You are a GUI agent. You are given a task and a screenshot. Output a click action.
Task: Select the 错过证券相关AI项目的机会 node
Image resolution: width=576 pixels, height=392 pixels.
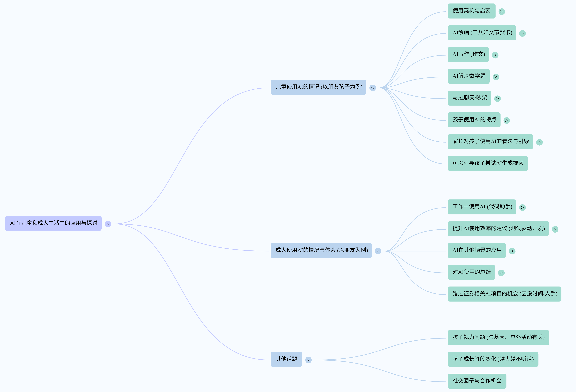[504, 294]
